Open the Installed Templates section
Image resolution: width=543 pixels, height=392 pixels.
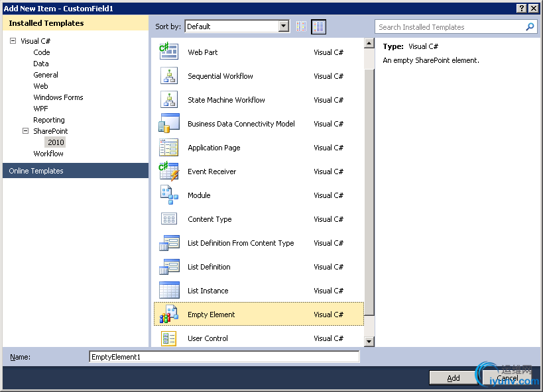(x=76, y=23)
